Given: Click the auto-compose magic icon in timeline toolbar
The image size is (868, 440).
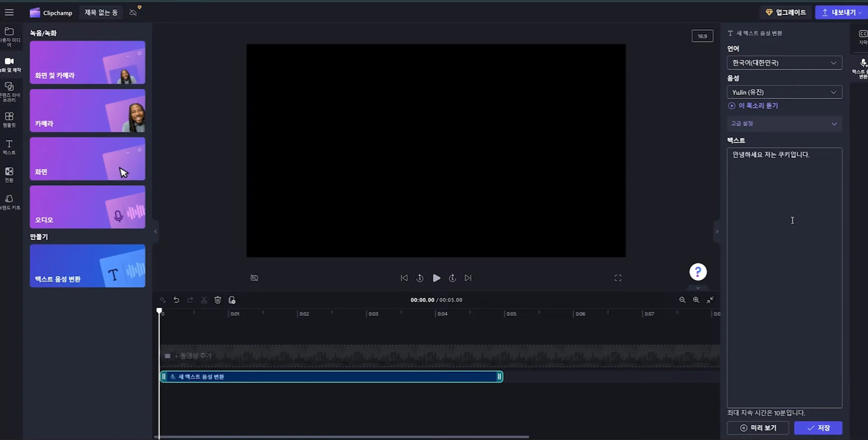Looking at the screenshot, I should (x=163, y=300).
